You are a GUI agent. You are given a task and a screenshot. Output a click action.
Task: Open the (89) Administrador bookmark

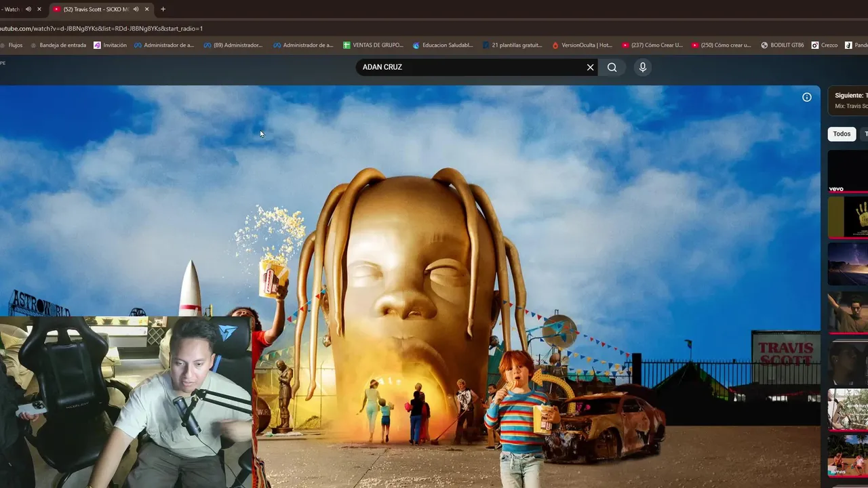(233, 45)
